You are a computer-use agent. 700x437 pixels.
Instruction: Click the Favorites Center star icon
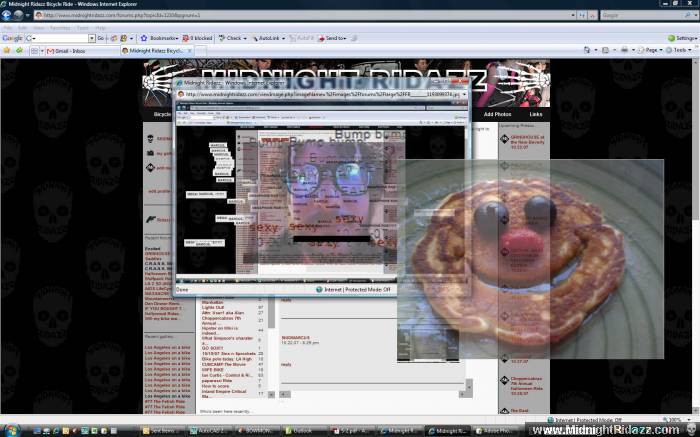tap(6, 51)
